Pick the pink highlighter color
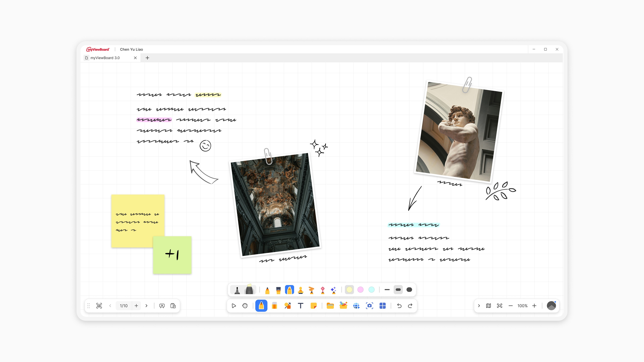Screen dimensions: 644x362 (x=361, y=290)
